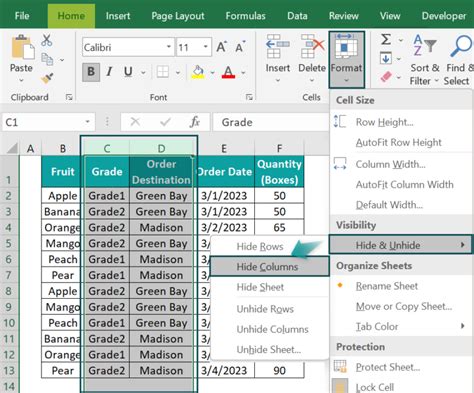Toggle Bold formatting button
Viewport: 474px width, 393px height.
[x=91, y=72]
